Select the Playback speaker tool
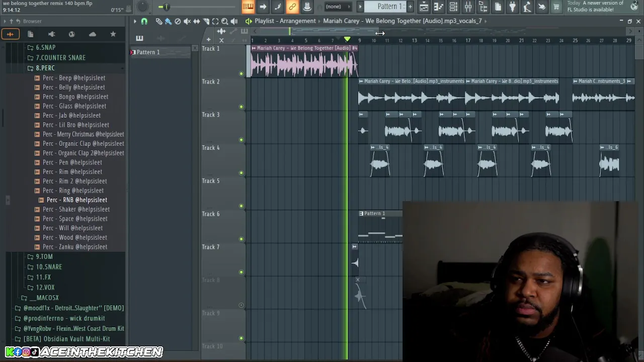Image resolution: width=644 pixels, height=362 pixels. [x=234, y=21]
